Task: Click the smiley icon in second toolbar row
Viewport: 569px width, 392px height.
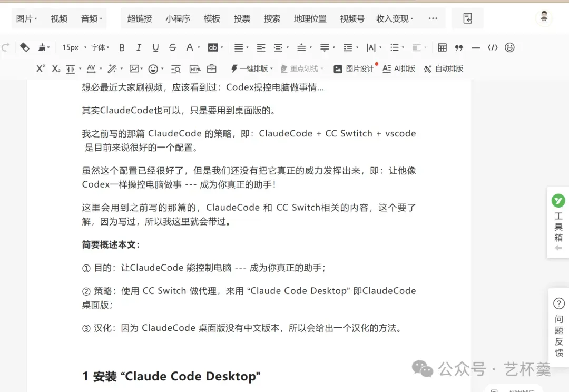Action: (153, 69)
